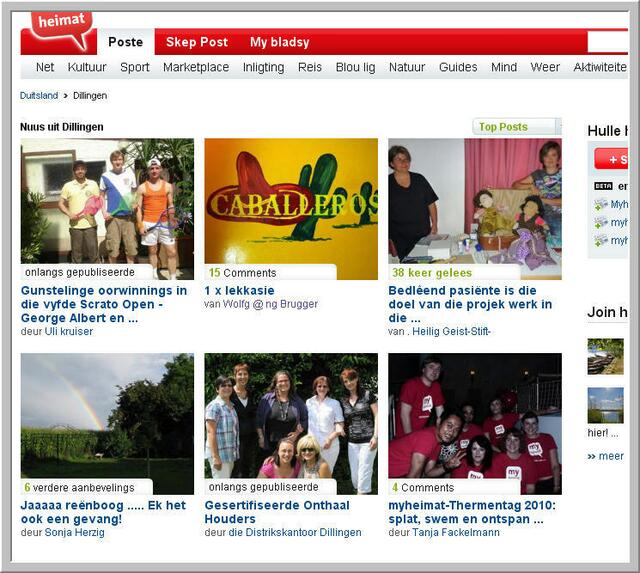Click the 15 Comments label
Viewport: 640px width, 573px height.
point(243,273)
